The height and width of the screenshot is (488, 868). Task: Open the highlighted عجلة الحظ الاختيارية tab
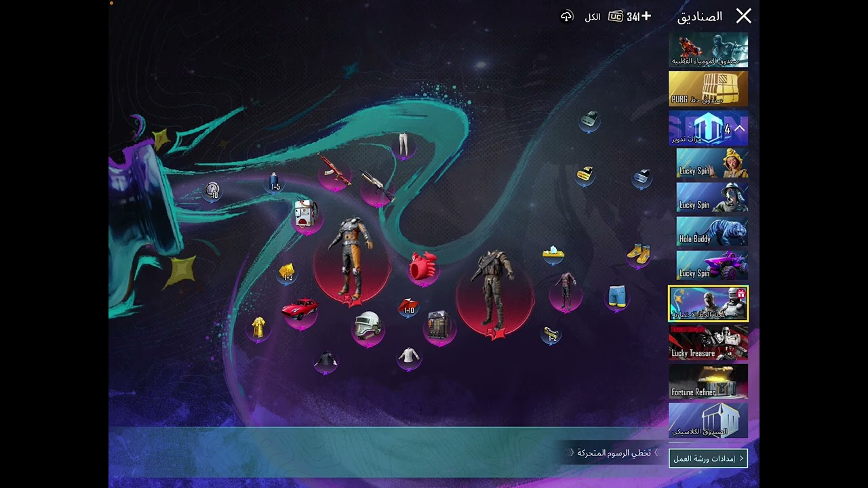[709, 304]
